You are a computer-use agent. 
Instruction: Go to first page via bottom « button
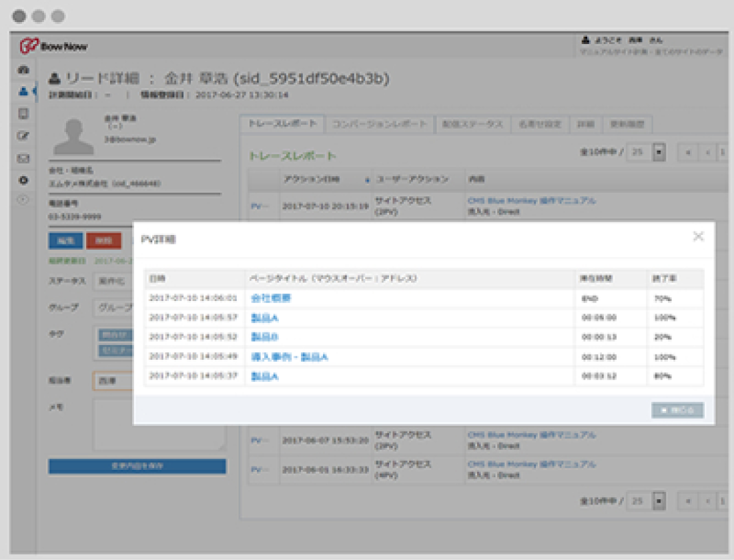pyautogui.click(x=688, y=501)
